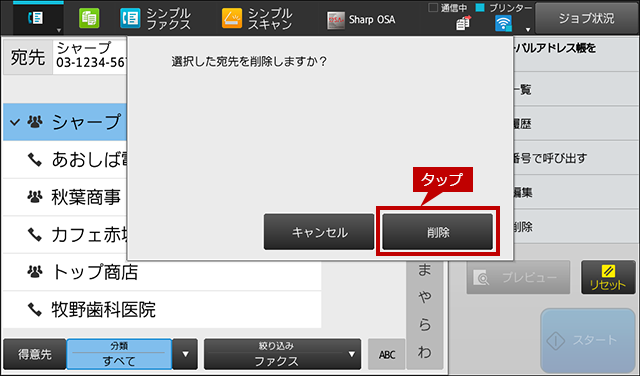Image resolution: width=640 pixels, height=376 pixels.
Task: Tap the group icon beside 秋葉商事
Action: point(35,197)
